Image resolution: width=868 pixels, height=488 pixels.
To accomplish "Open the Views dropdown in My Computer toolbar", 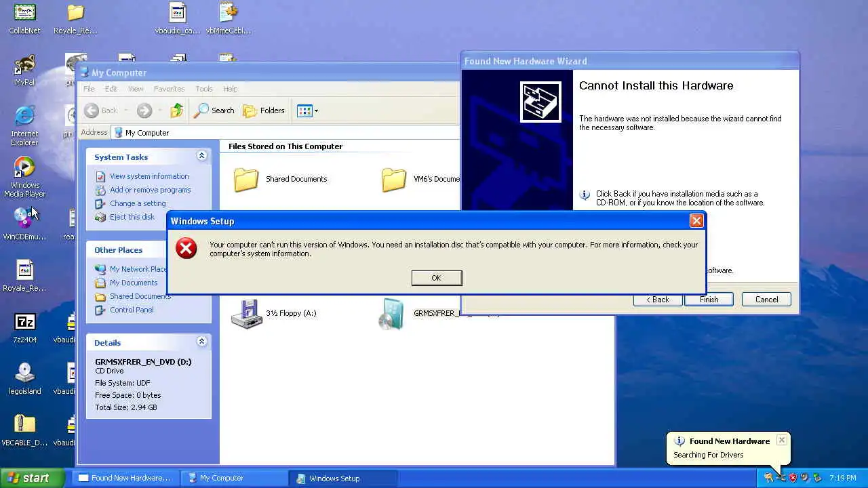I will (x=307, y=110).
